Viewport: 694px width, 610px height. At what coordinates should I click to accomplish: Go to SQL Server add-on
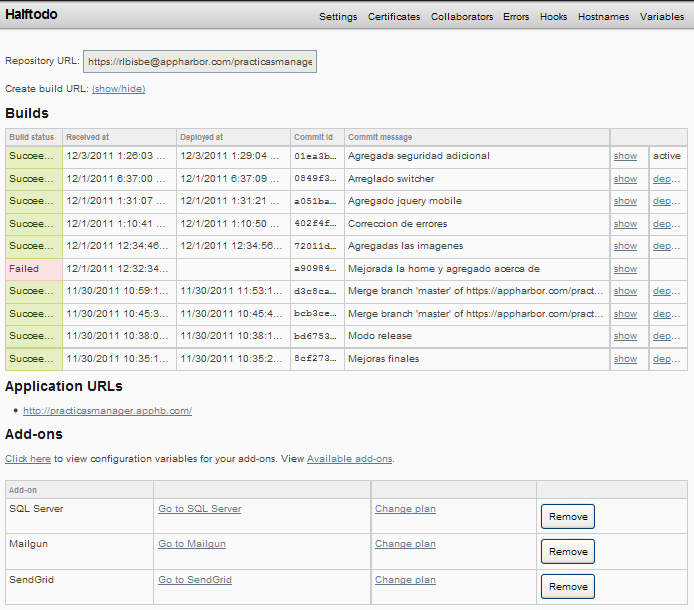coord(199,509)
